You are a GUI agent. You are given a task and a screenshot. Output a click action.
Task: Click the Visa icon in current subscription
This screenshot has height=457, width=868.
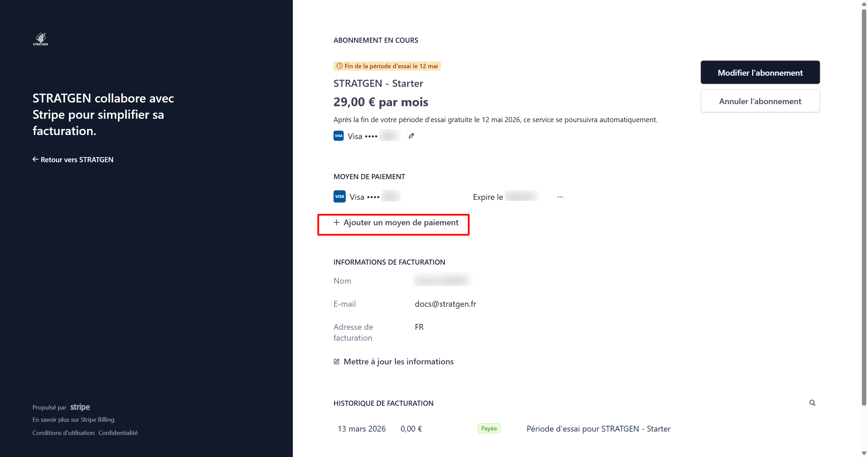[x=338, y=136]
